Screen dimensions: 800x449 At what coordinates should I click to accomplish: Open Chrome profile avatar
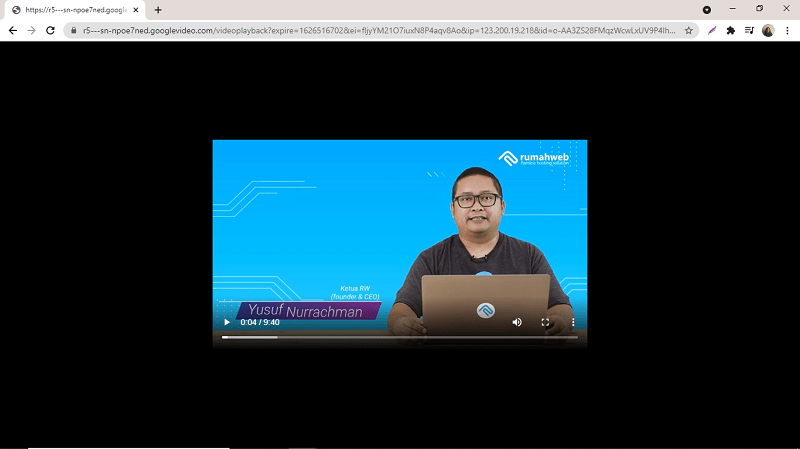click(x=768, y=31)
